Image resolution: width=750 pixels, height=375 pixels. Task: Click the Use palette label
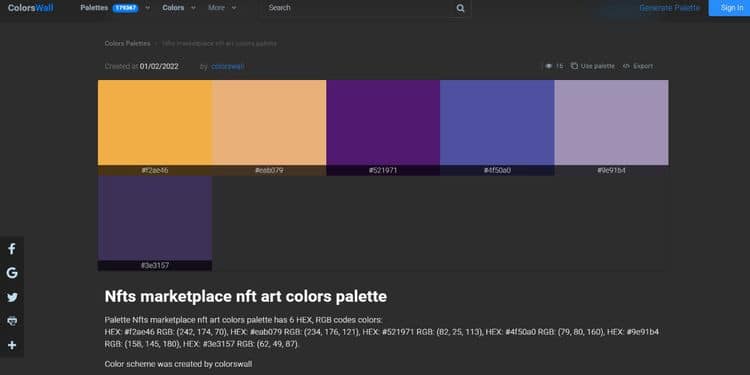coord(598,66)
